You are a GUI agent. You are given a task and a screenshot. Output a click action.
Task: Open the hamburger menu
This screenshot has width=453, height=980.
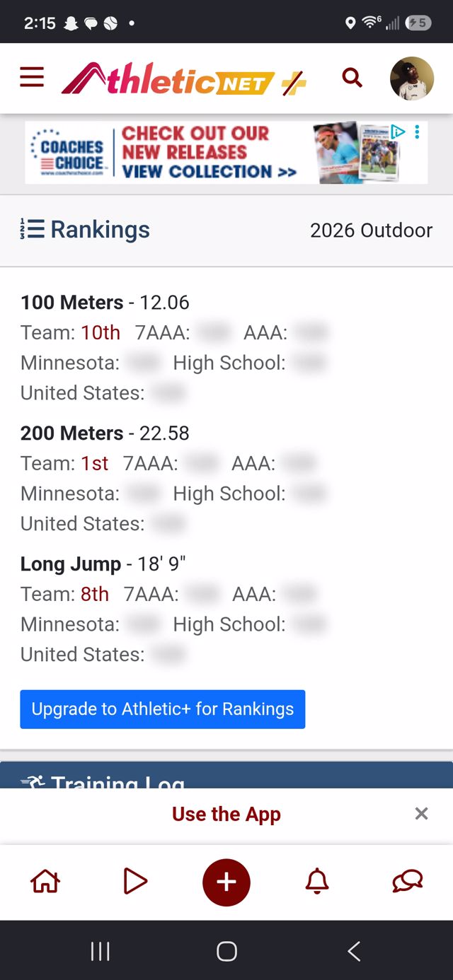pos(32,77)
